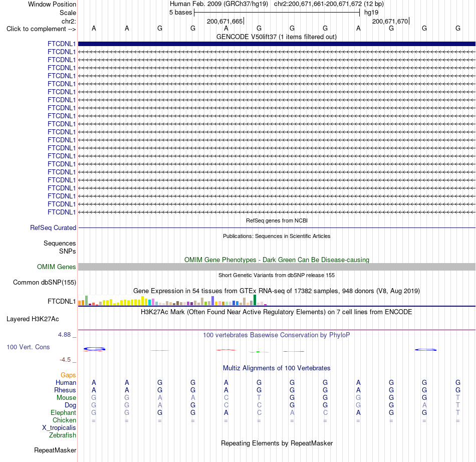The height and width of the screenshot is (462, 476).
Task: Click the -4.5 PhyloP lower scale value
Action: pyautogui.click(x=65, y=360)
